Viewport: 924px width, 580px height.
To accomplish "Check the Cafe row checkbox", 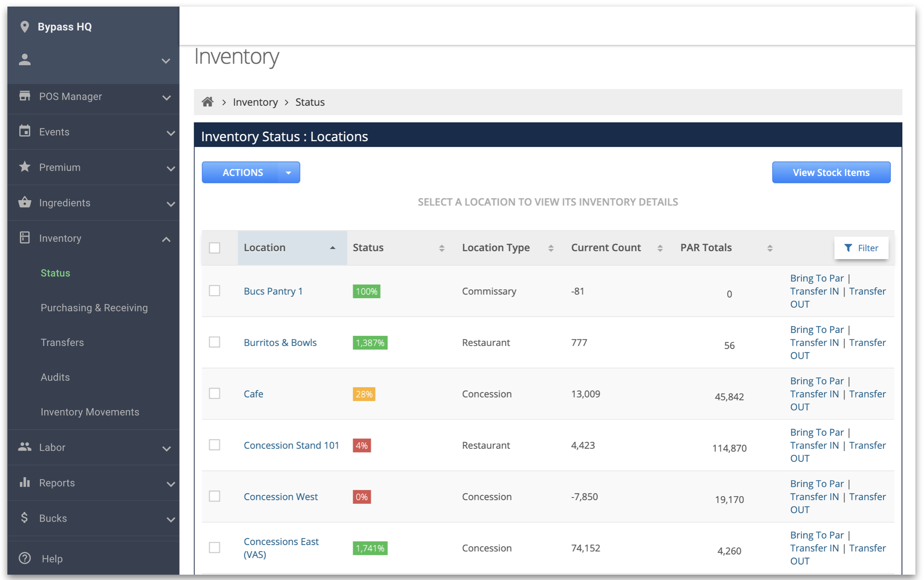I will click(214, 393).
